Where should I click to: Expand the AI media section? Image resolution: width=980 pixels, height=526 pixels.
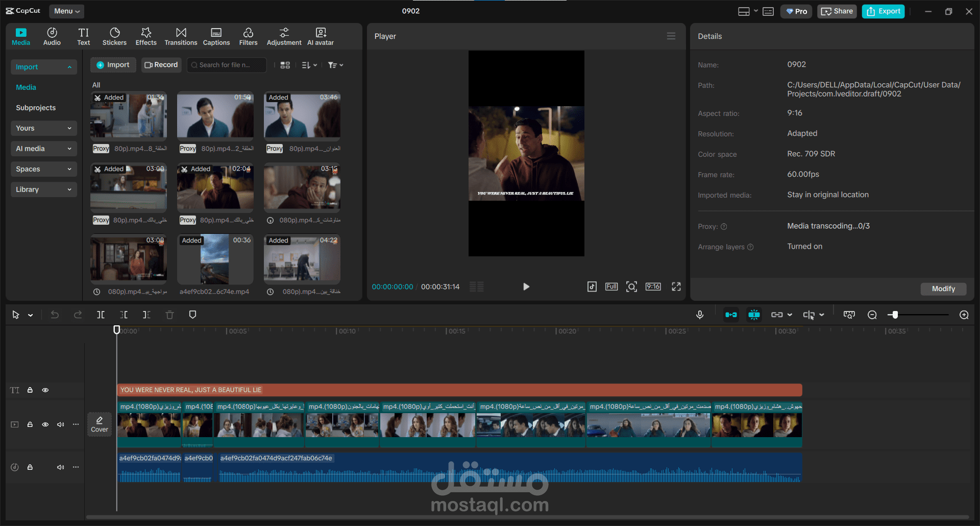tap(44, 149)
